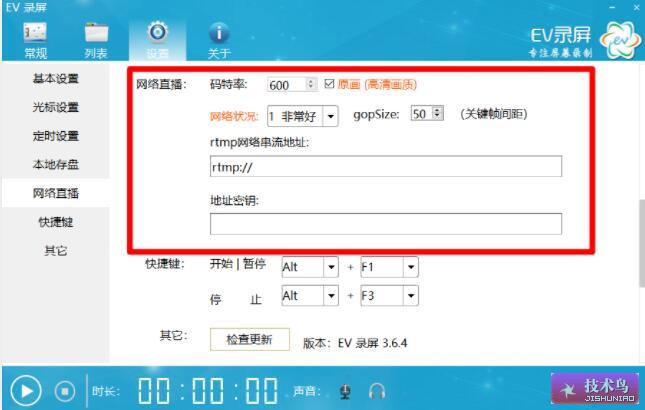645x410 pixels.
Task: Switch to 快捷键 in the sidebar
Action: 56,222
